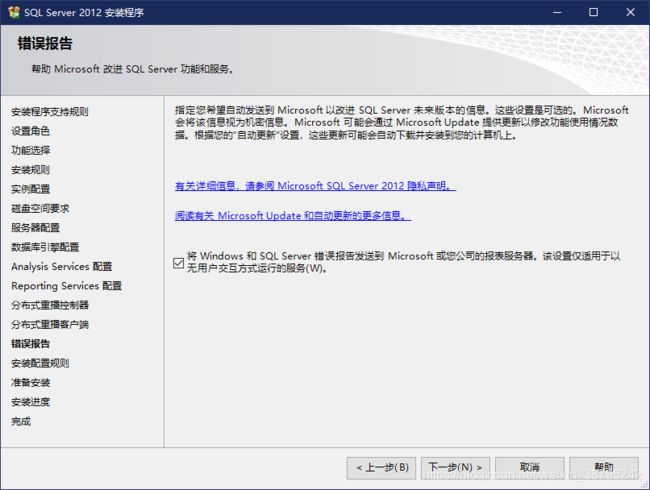
Task: Click the checkbox label text about Windows error reports
Action: pos(403,262)
